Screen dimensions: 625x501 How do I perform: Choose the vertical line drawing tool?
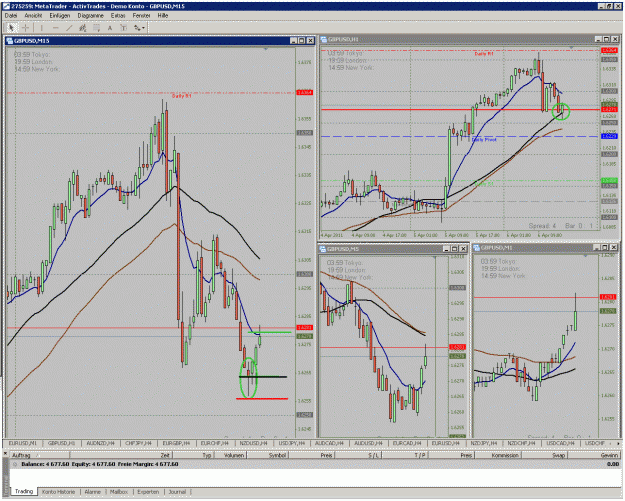coord(41,28)
